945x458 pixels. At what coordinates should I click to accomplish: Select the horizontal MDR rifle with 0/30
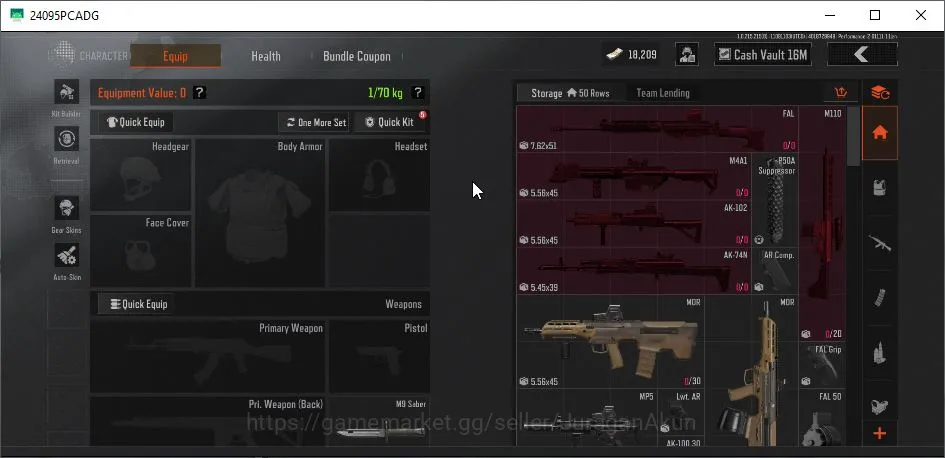611,341
